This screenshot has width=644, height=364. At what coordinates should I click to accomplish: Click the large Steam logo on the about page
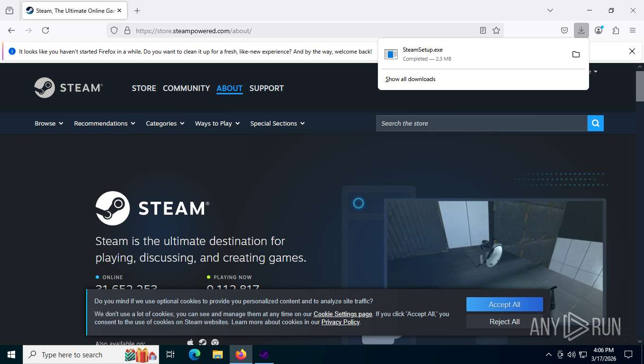coord(152,208)
